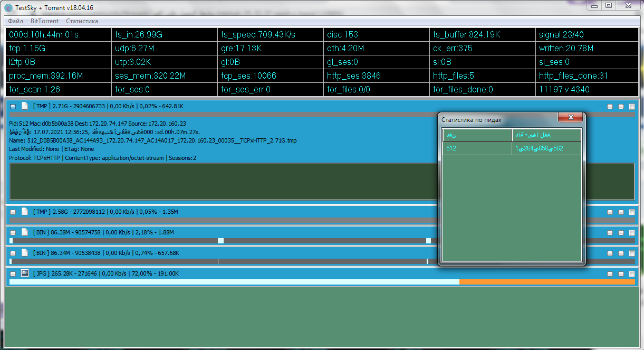The image size is (644, 350).
Task: Click the file icon of the 2.71G TMP entry
Action: coord(24,106)
